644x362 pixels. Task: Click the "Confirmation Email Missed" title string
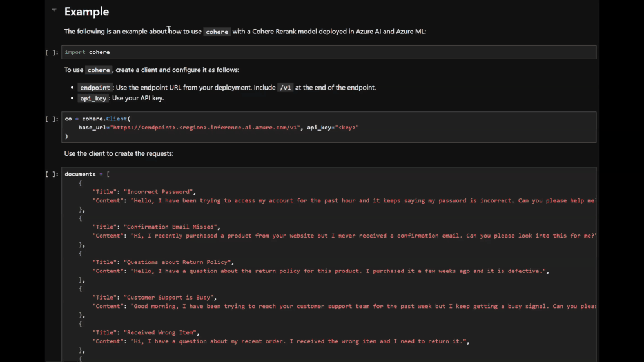tap(170, 227)
